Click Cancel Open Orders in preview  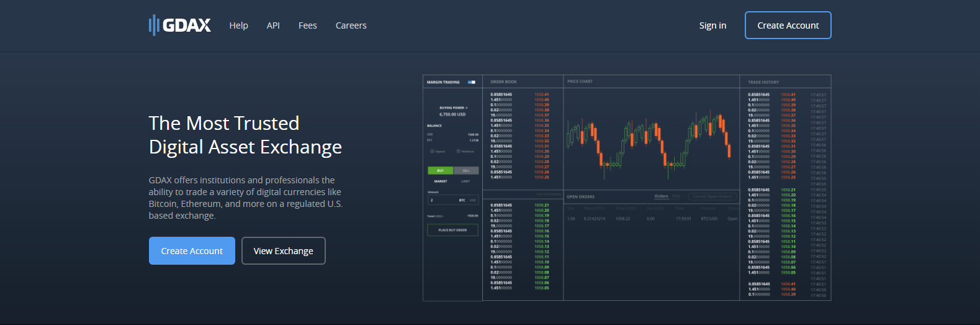click(713, 196)
